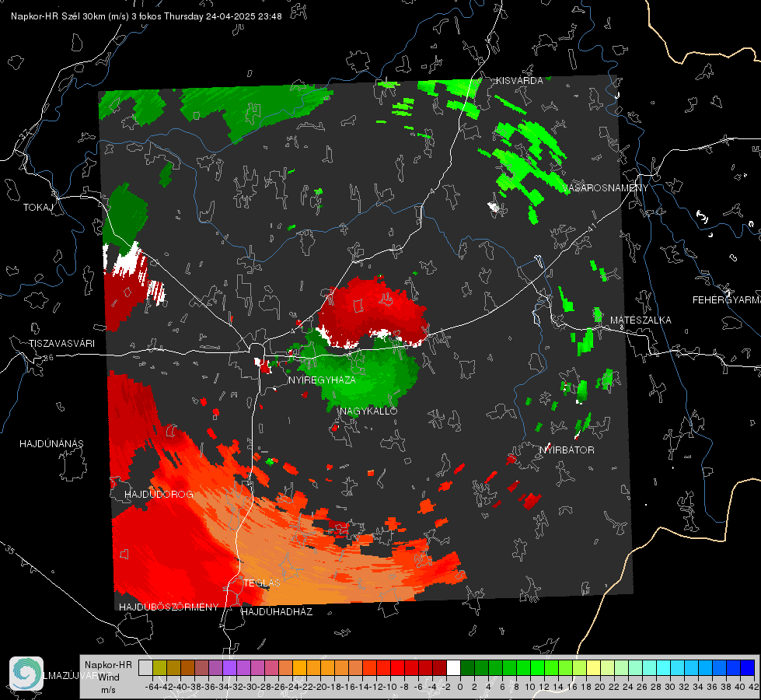Pick the orange swatch between -24 and -22

point(299,668)
